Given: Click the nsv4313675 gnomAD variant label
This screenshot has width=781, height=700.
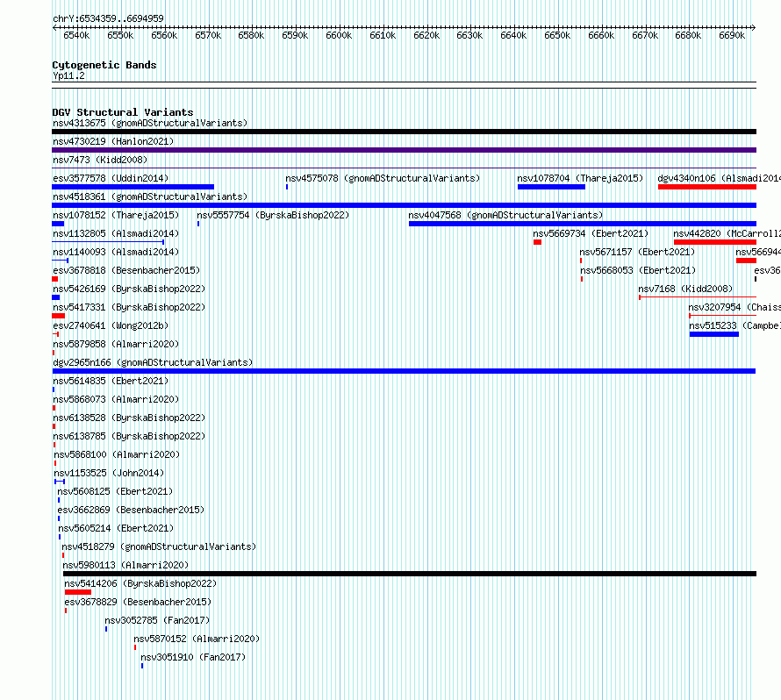Looking at the screenshot, I should [150, 123].
